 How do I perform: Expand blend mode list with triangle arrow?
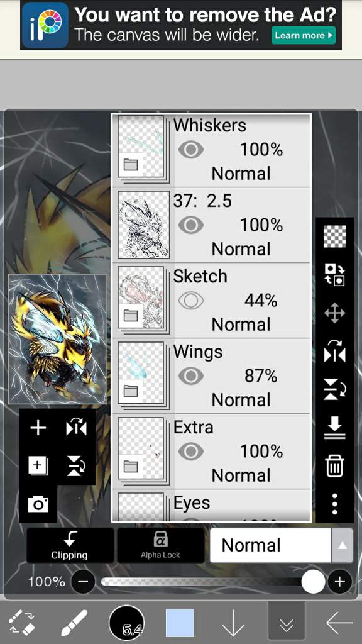tap(342, 545)
